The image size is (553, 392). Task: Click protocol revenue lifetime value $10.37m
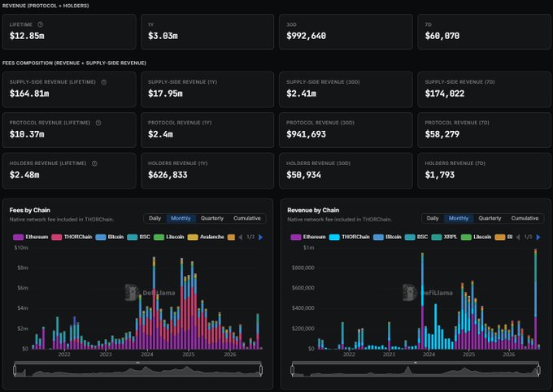click(x=27, y=134)
